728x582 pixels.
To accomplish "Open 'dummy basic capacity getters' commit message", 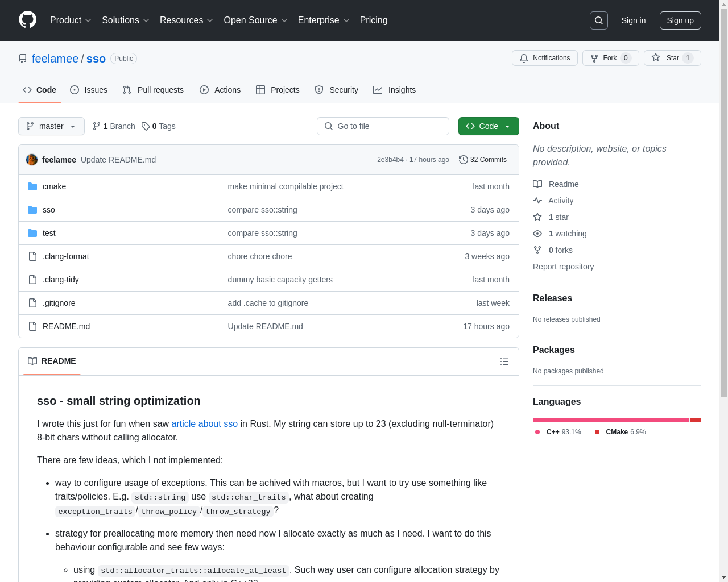I will 280,280.
